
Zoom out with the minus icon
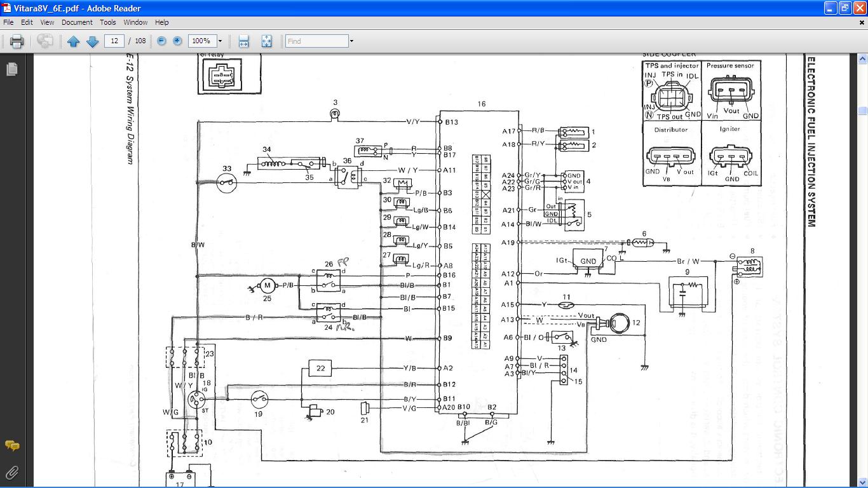161,41
